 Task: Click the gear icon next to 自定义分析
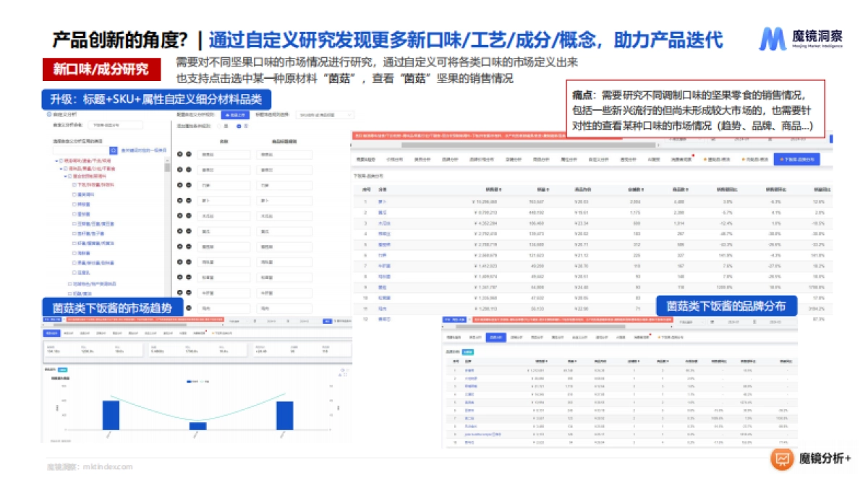pos(48,114)
